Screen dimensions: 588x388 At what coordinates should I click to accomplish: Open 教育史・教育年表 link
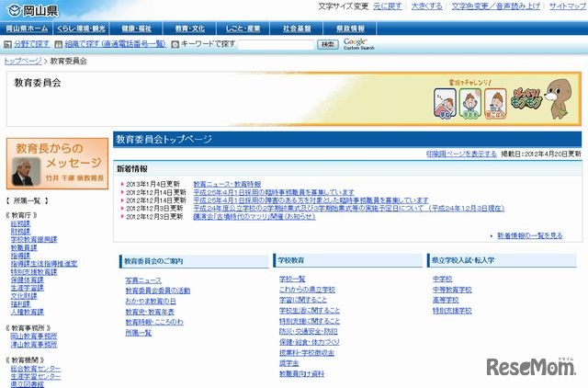(150, 312)
